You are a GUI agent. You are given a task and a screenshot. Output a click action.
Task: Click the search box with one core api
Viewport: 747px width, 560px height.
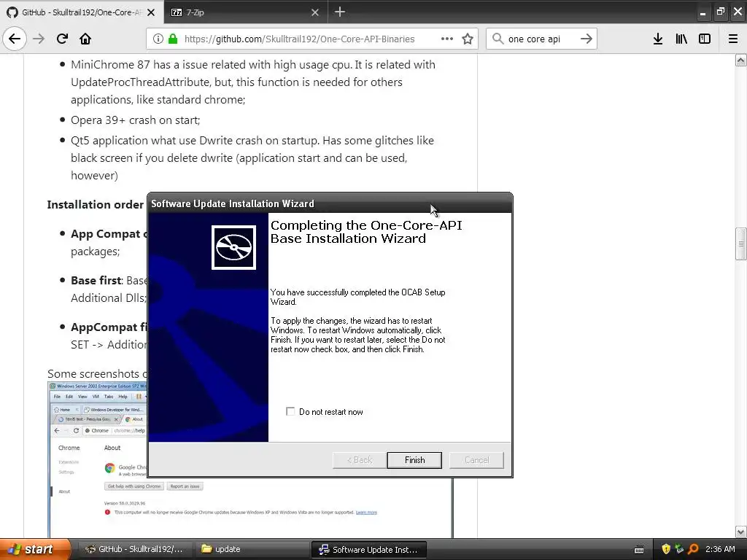(x=542, y=39)
